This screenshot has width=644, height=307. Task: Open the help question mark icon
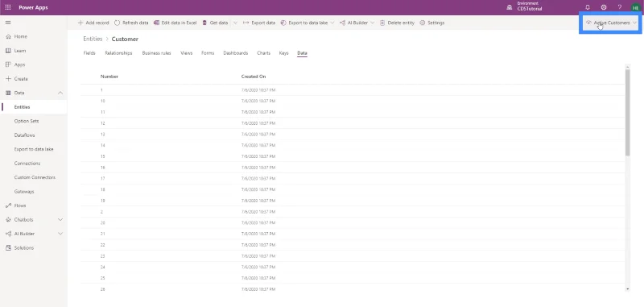(x=620, y=7)
